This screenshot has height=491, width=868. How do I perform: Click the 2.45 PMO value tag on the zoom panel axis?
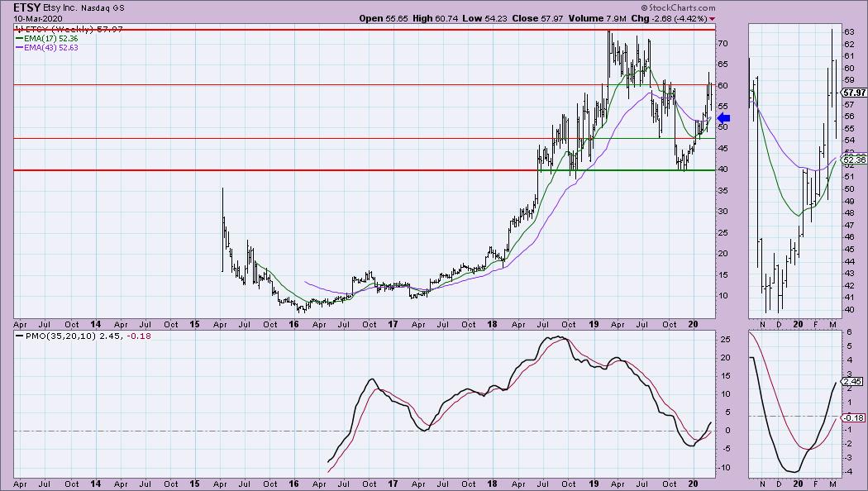[x=853, y=381]
